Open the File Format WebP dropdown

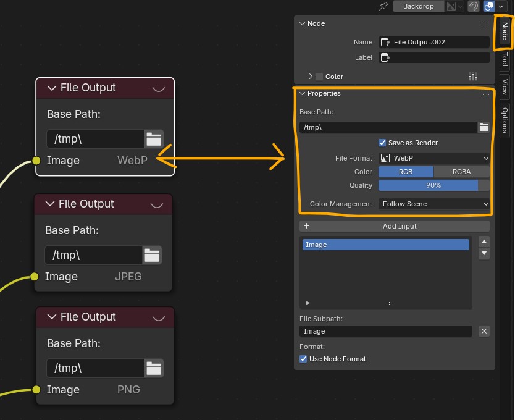pyautogui.click(x=434, y=158)
